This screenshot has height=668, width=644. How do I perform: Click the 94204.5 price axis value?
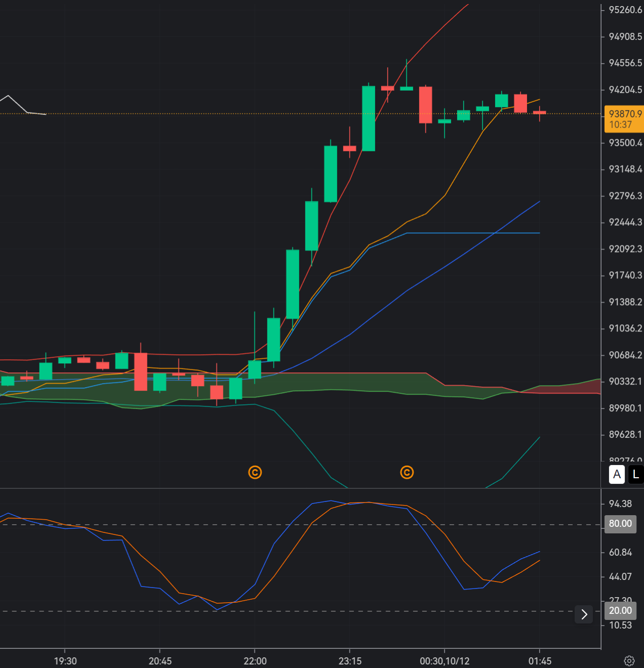pos(624,89)
